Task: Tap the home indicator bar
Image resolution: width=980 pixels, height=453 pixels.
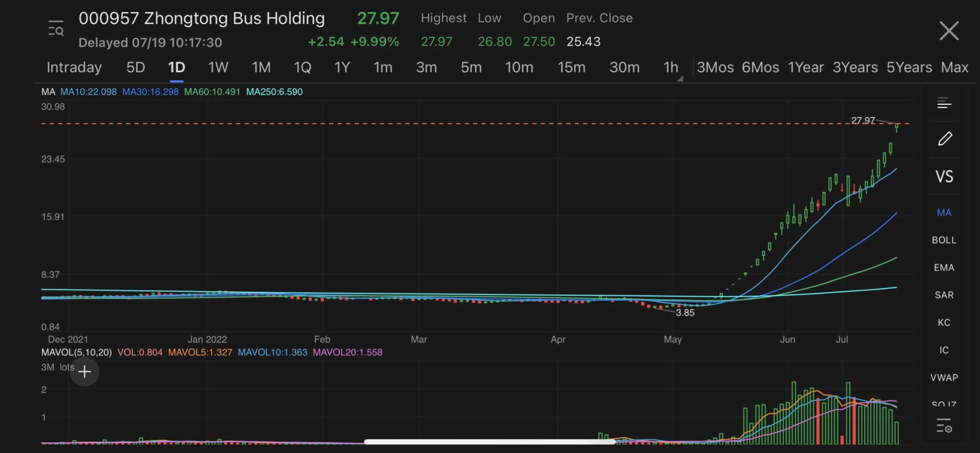Action: click(x=490, y=442)
